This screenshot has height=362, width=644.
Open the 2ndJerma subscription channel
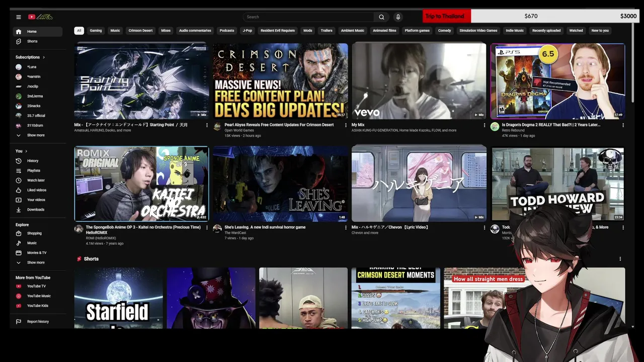point(38,96)
